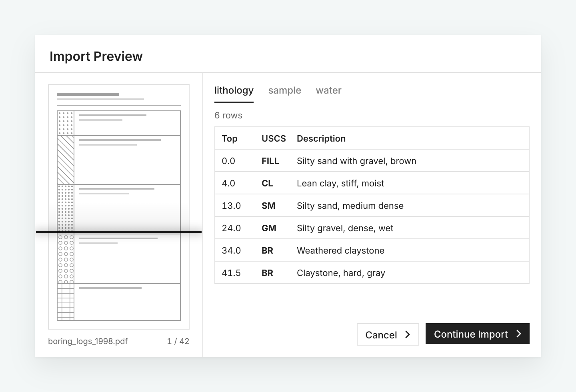Click Continue Import button
The image size is (576, 392).
[478, 334]
